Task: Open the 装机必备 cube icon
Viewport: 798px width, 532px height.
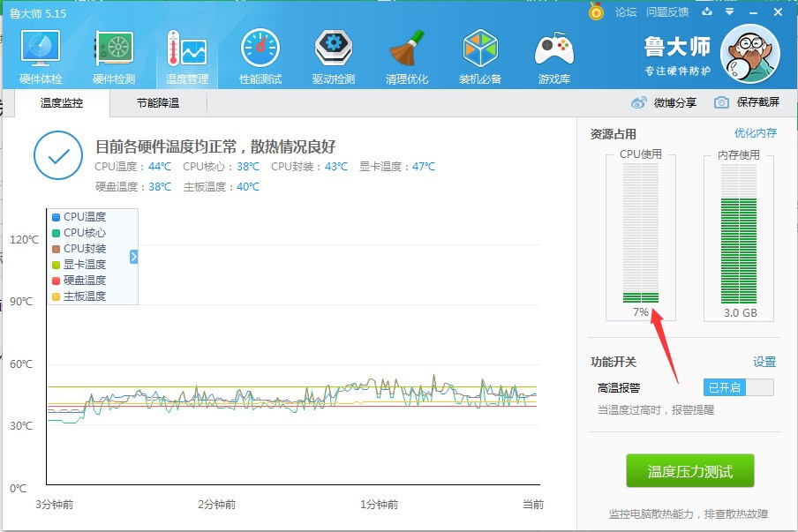Action: click(x=480, y=57)
